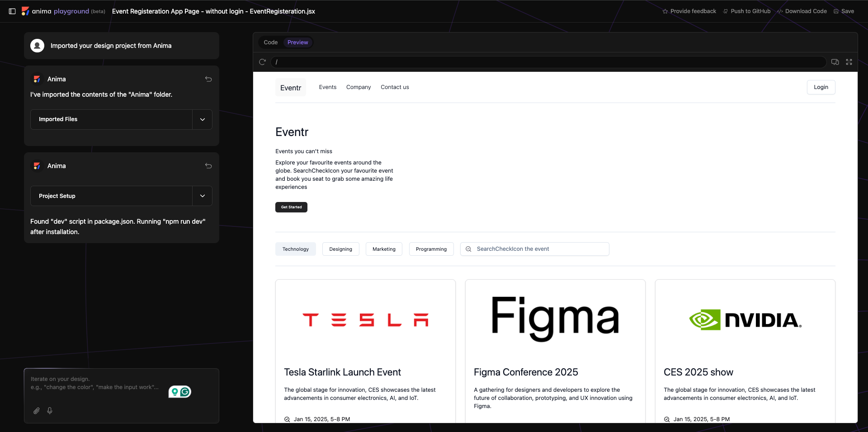Select the Technology category filter
The height and width of the screenshot is (432, 868).
tap(295, 249)
